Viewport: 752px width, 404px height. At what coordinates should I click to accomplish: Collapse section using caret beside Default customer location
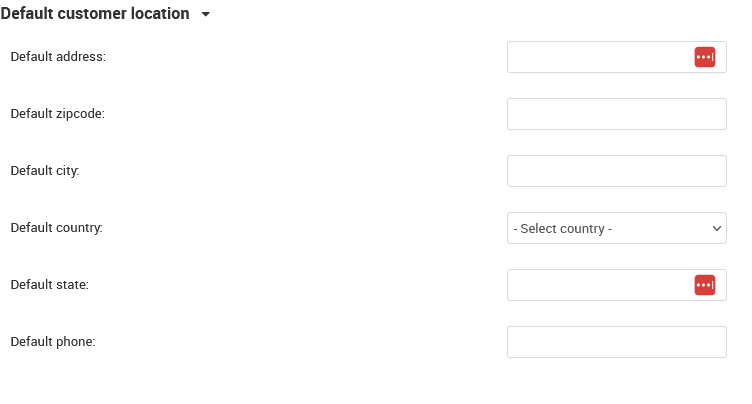click(x=206, y=14)
